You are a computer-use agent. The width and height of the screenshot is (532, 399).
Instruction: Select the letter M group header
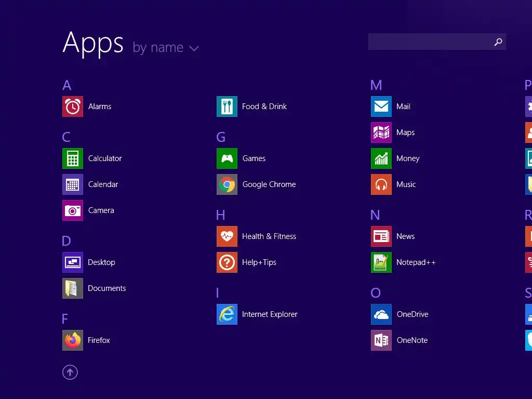[376, 85]
